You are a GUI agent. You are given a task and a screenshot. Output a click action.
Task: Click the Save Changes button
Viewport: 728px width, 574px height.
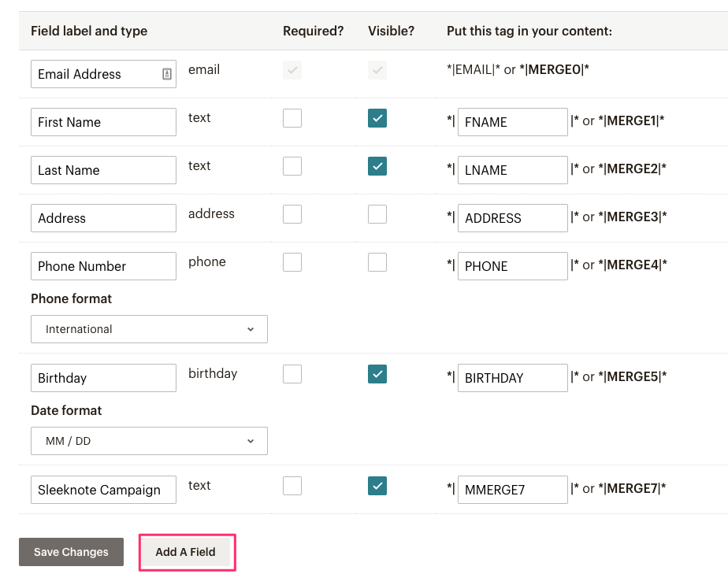pyautogui.click(x=71, y=552)
